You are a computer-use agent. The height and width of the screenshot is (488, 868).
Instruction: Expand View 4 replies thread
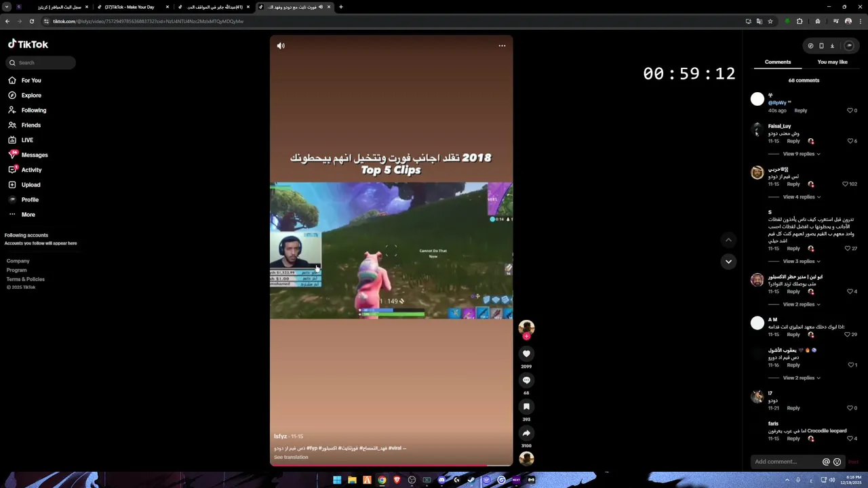click(802, 197)
